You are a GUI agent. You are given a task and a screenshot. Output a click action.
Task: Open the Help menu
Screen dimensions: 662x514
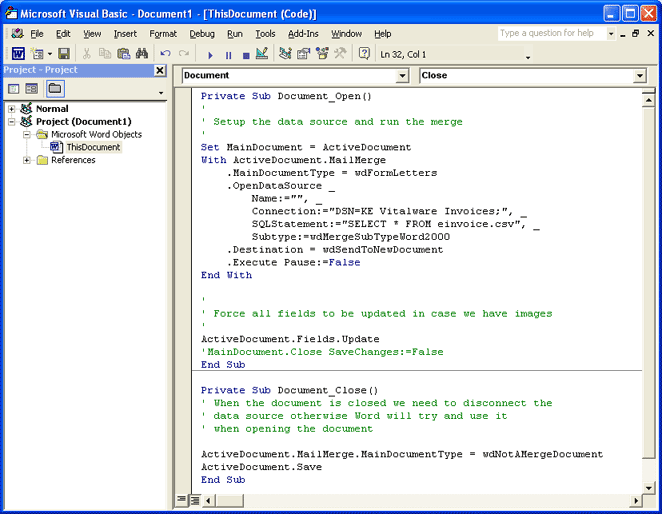(x=383, y=34)
